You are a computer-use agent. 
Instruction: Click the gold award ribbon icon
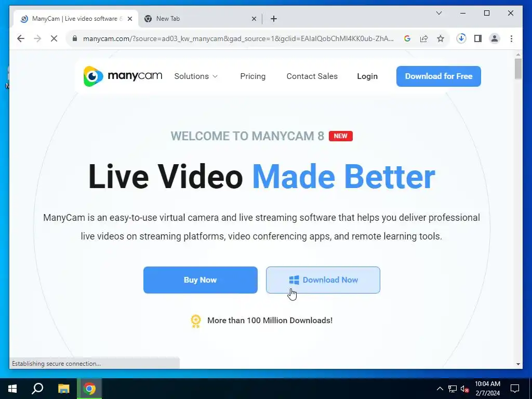tap(196, 321)
